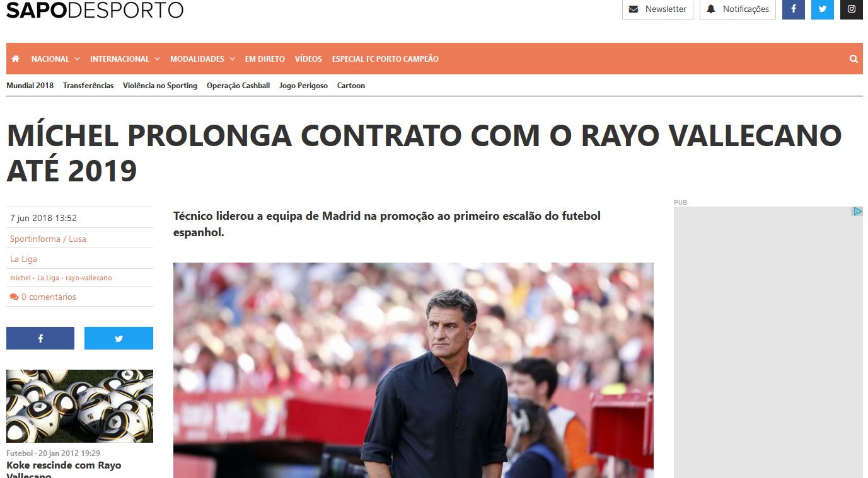Enable alerts via Notificações button
Viewport: 868px width, 478px height.
[738, 9]
